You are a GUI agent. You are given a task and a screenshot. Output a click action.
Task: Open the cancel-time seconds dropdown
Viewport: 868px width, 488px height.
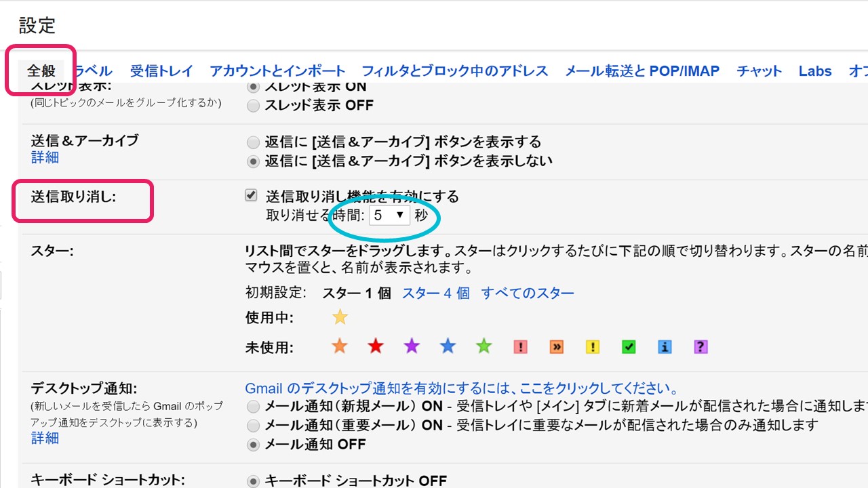389,216
